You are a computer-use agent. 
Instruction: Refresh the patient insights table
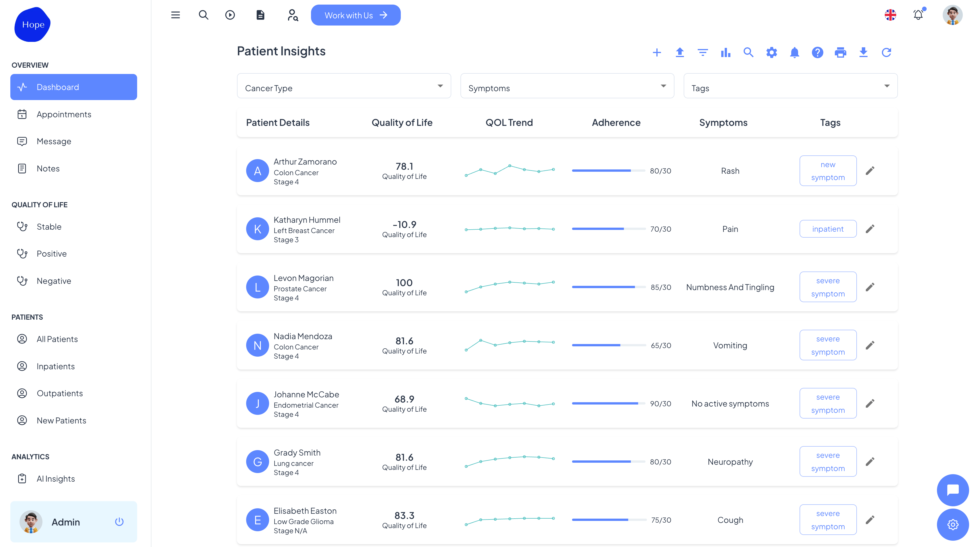[x=886, y=52]
